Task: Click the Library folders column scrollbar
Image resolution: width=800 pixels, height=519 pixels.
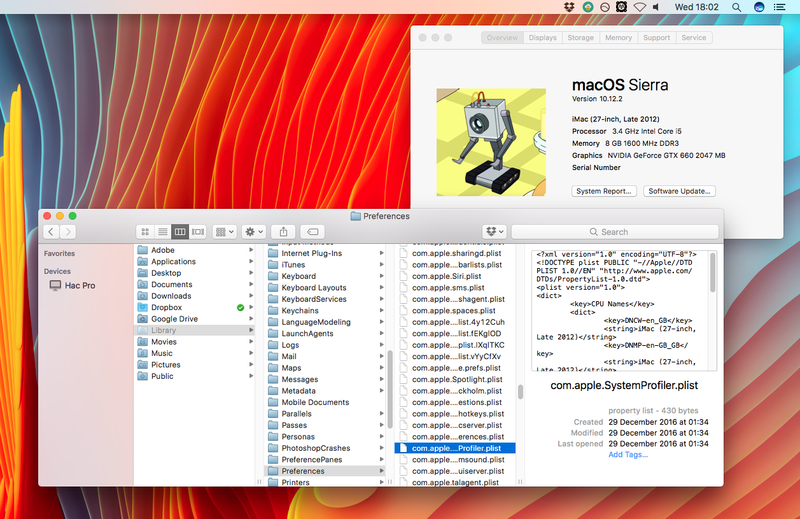Action: point(390,389)
